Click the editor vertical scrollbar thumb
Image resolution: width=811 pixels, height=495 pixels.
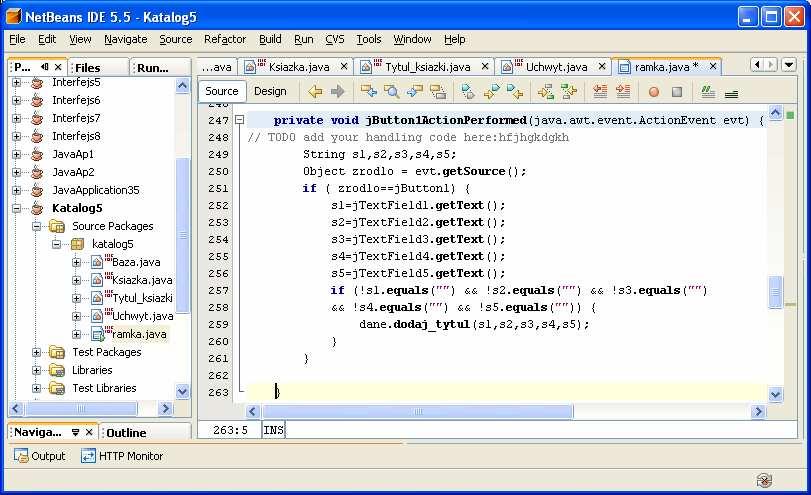775,292
